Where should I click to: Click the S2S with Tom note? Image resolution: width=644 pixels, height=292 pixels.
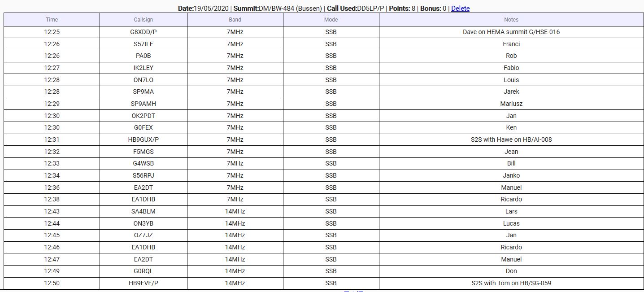pos(511,283)
